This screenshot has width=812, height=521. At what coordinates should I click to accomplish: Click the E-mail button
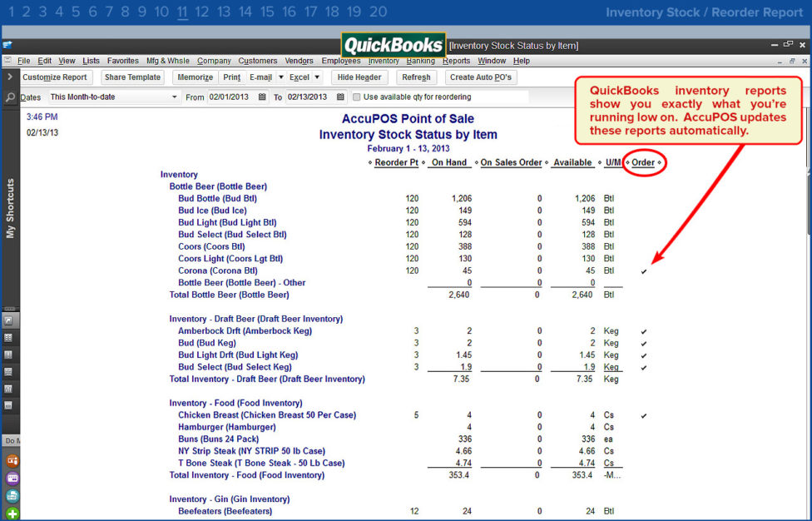pyautogui.click(x=260, y=77)
